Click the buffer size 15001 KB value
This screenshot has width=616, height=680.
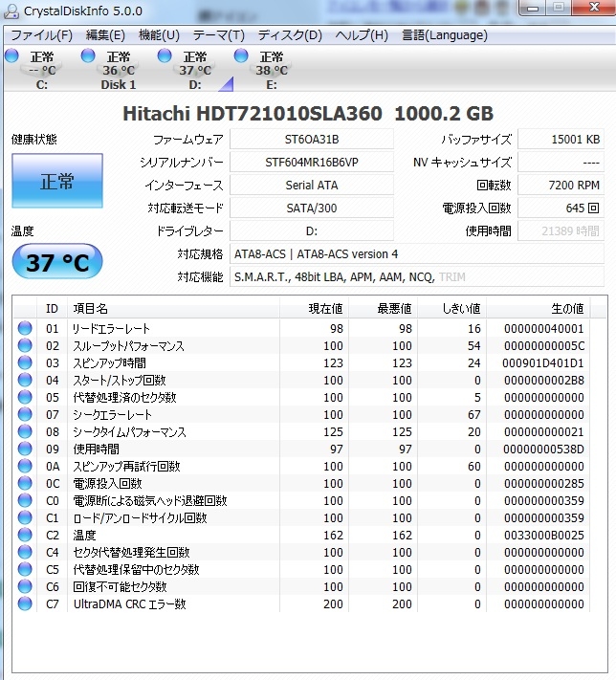point(561,140)
